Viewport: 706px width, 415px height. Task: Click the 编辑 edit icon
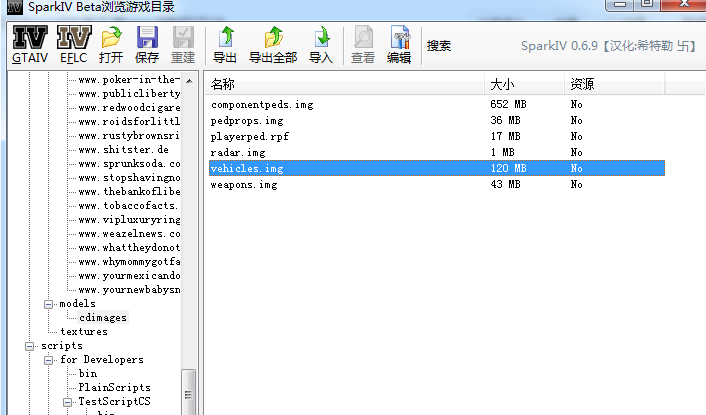pos(399,46)
